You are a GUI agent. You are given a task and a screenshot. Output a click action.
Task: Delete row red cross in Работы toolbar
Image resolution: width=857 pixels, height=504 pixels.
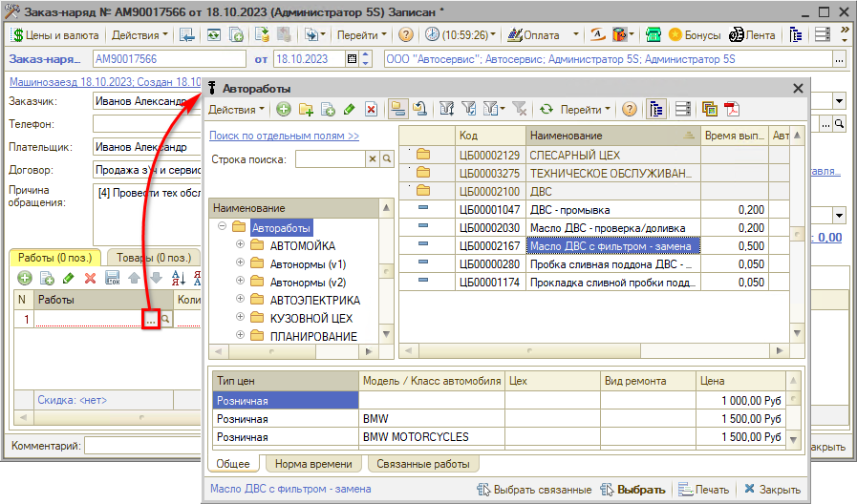click(x=90, y=278)
